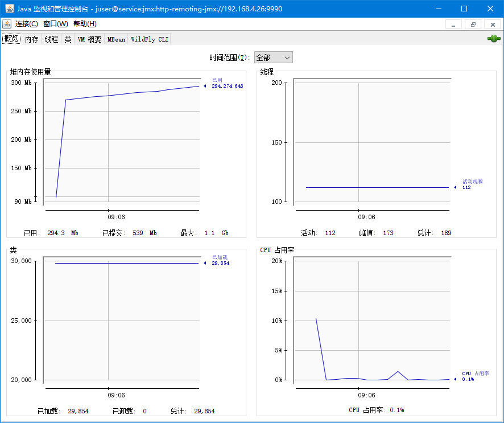
Task: Minimize the internal connection window
Action: tap(453, 24)
